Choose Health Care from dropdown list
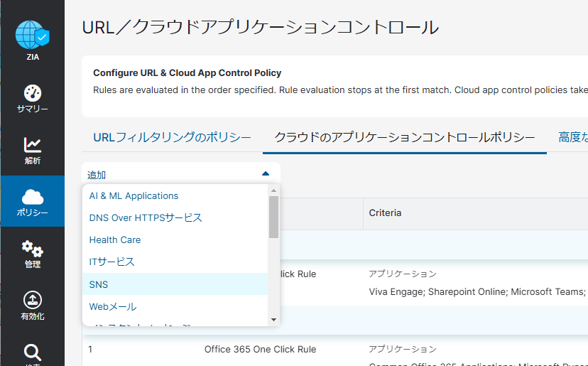588x366 pixels. click(175, 240)
